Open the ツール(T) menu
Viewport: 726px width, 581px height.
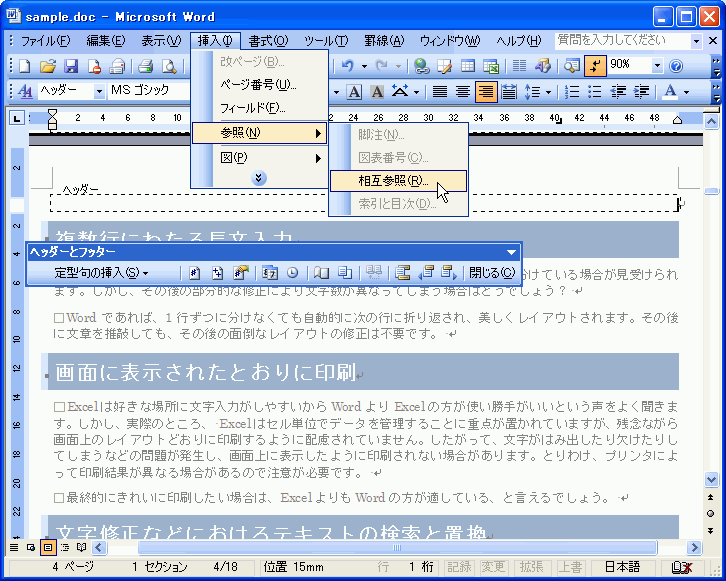pos(326,41)
